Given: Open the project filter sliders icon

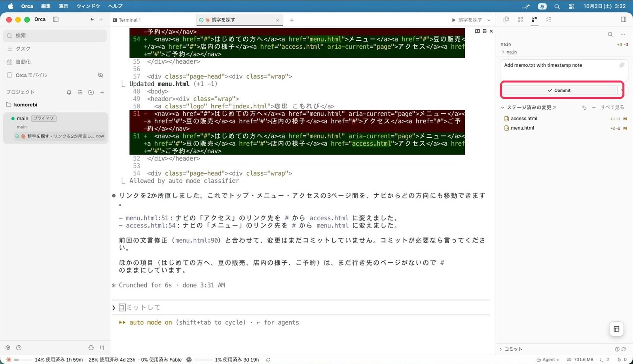Looking at the screenshot, I should pos(80,92).
